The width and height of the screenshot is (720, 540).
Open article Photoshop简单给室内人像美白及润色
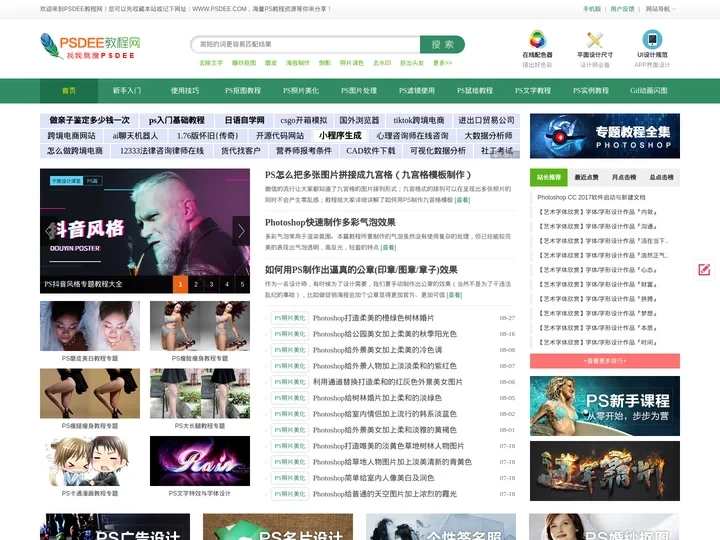coord(373,478)
